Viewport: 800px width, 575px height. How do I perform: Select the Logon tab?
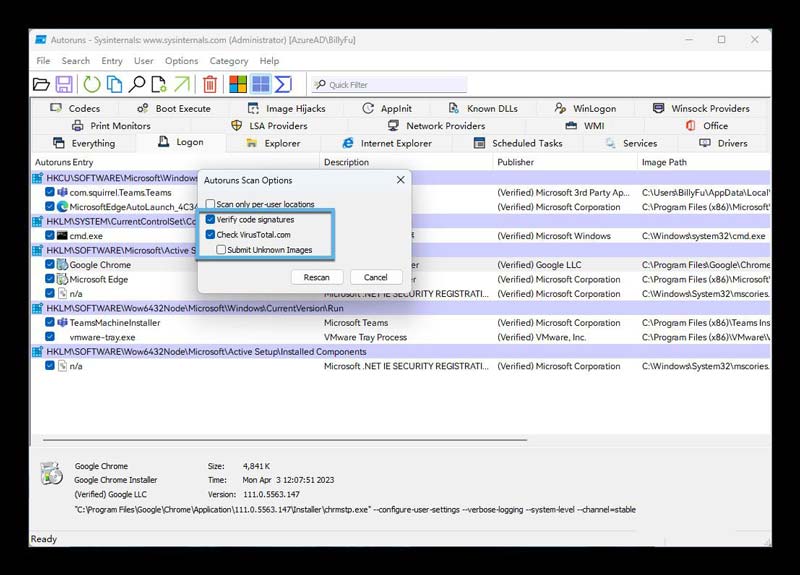[181, 142]
